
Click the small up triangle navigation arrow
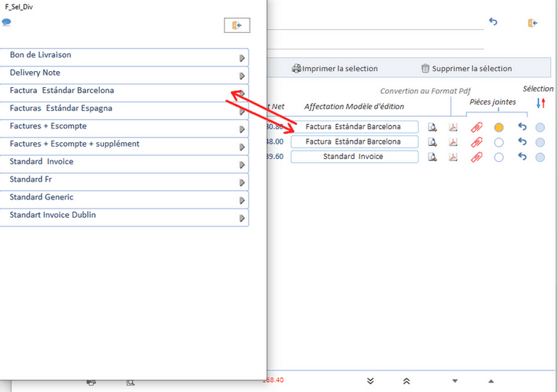point(491,381)
